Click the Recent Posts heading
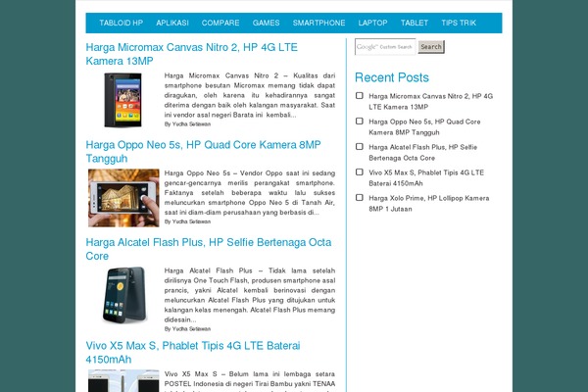 (392, 77)
